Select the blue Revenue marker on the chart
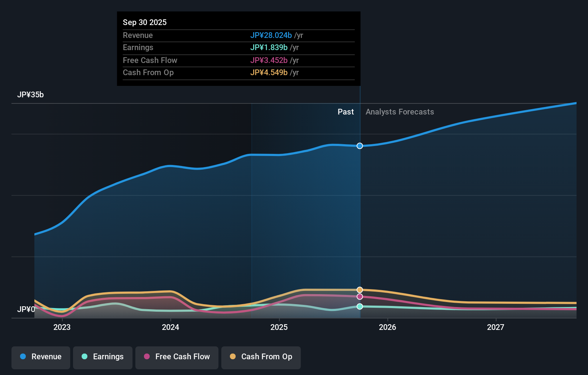The height and width of the screenshot is (375, 588). click(x=360, y=146)
